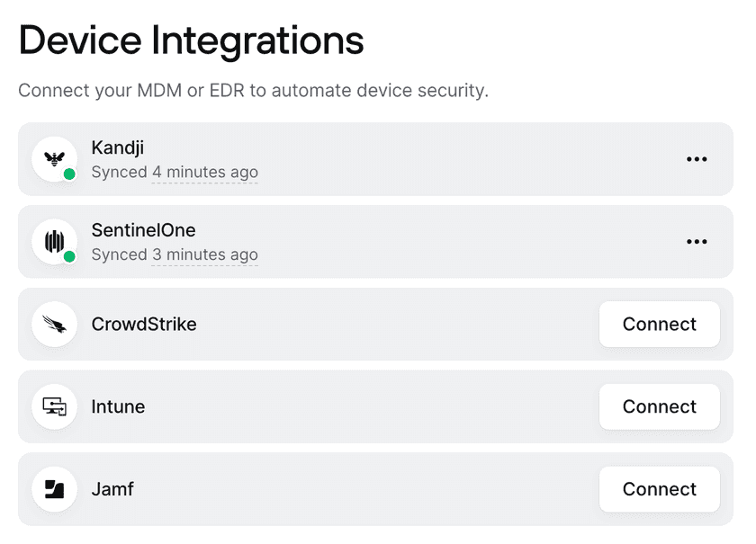Click the Intune integration name
The height and width of the screenshot is (544, 756).
[118, 406]
